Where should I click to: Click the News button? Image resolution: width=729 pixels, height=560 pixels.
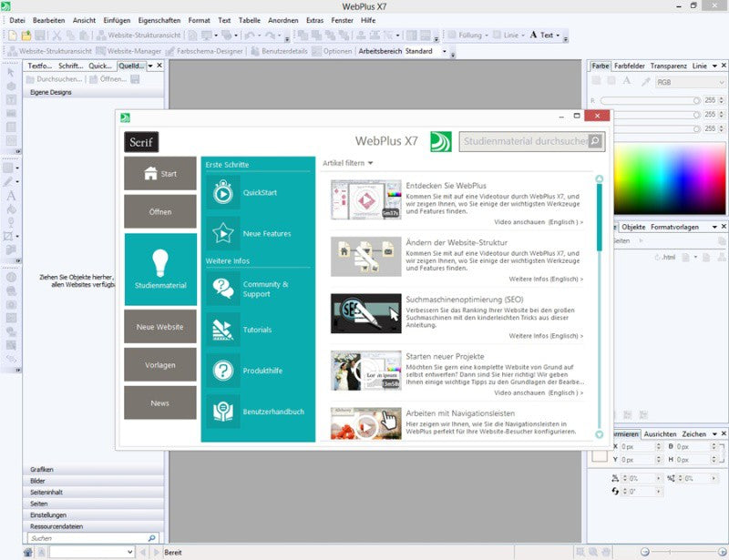click(x=160, y=402)
